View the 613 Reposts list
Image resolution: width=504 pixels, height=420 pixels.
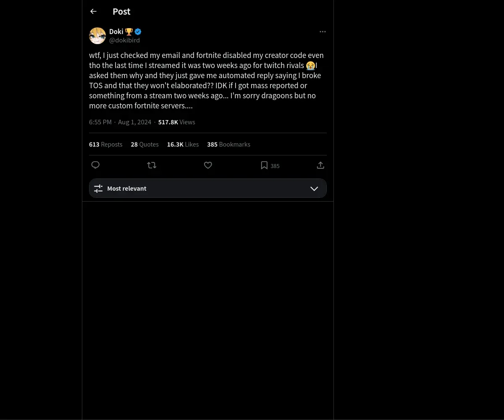coord(105,144)
